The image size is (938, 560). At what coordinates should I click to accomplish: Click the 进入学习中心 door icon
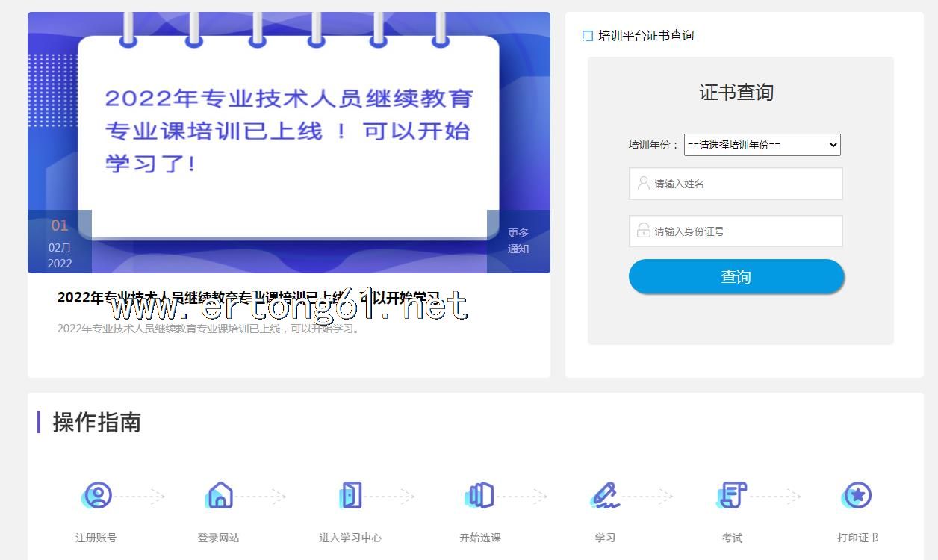(x=350, y=495)
